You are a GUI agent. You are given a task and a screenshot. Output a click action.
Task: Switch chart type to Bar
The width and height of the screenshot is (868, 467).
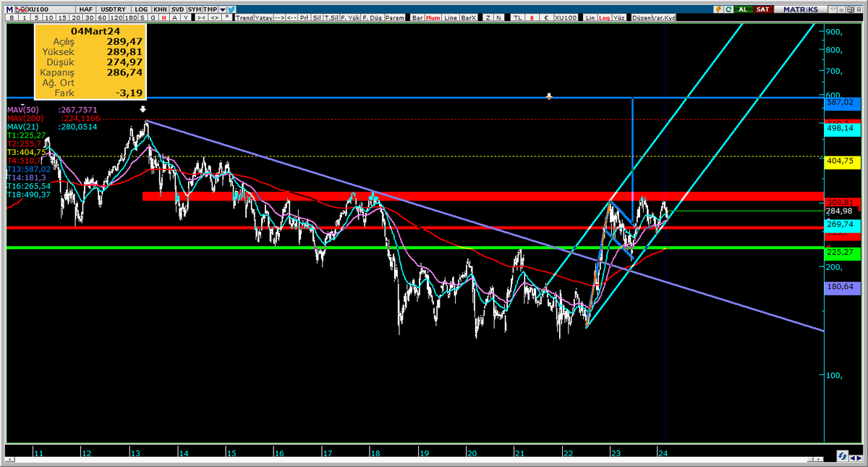click(418, 17)
